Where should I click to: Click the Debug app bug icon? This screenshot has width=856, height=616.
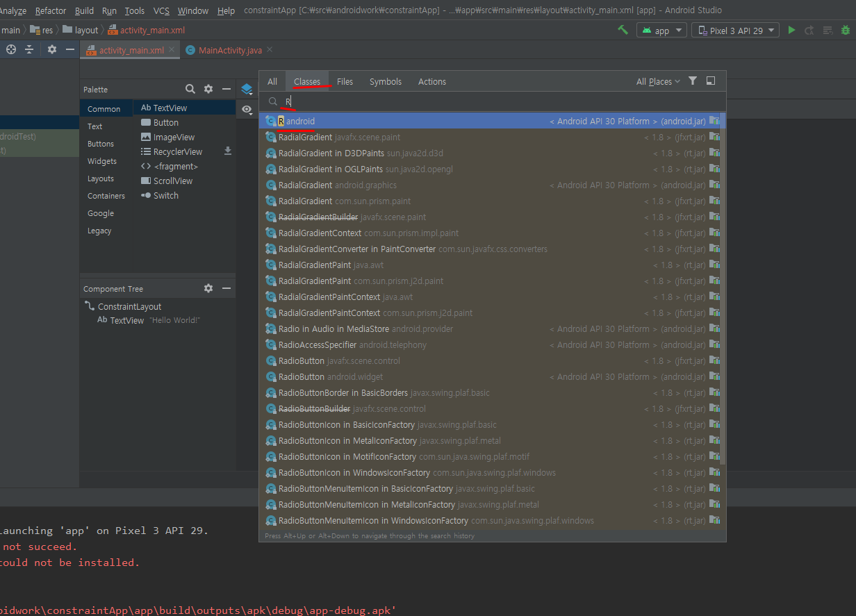846,30
